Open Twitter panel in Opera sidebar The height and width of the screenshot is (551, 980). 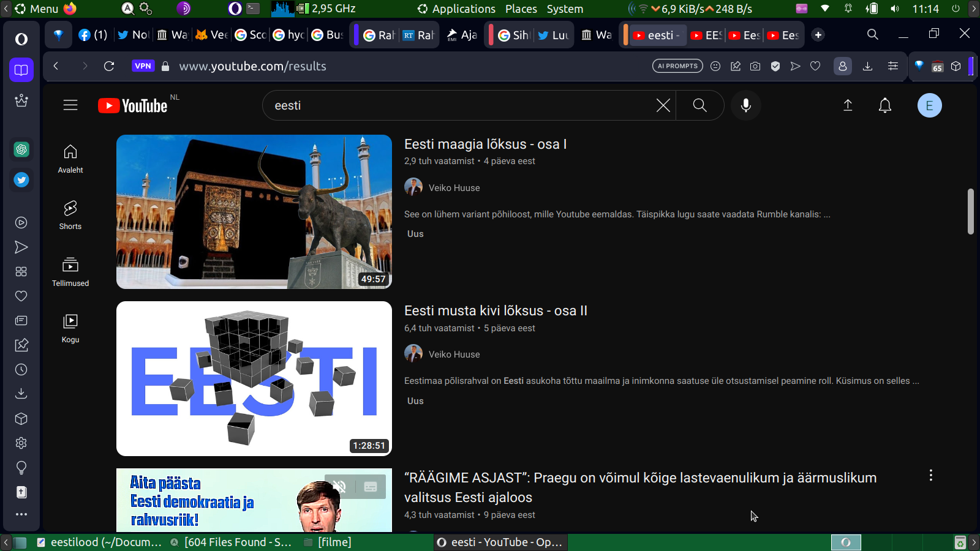pos(21,180)
